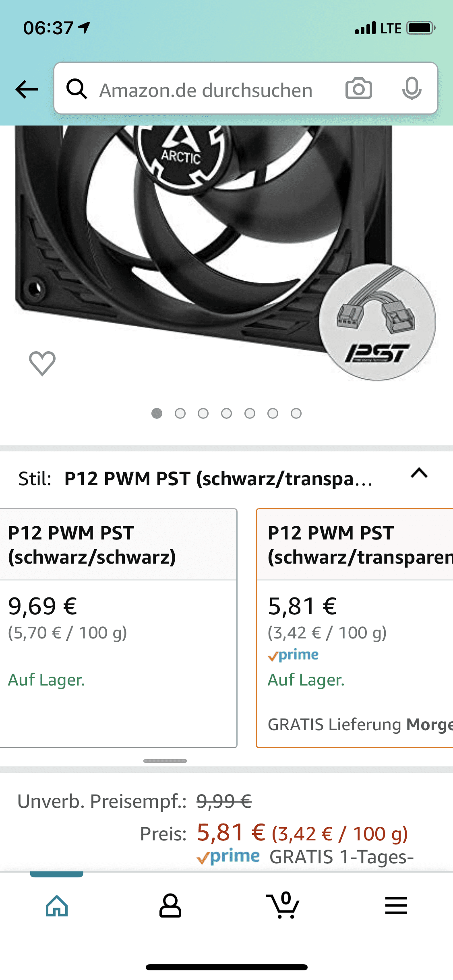This screenshot has width=453, height=980.
Task: Tap the prime GRATIS 1-Tages delivery text
Action: coord(305,857)
